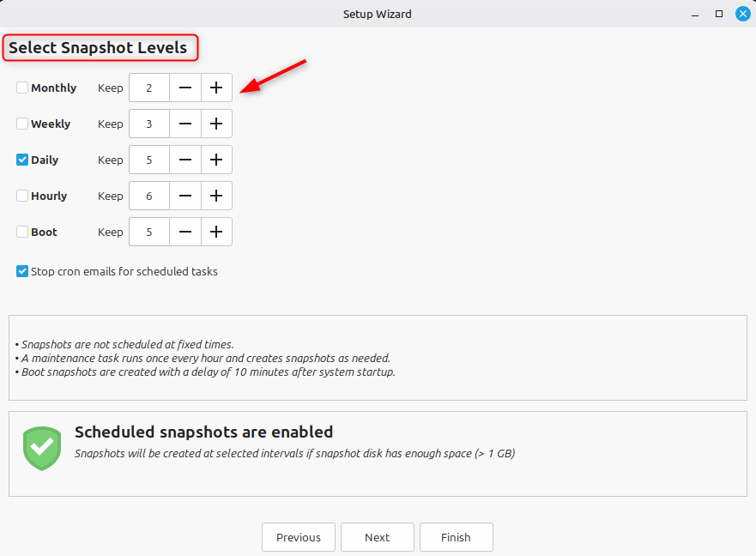The width and height of the screenshot is (756, 556).
Task: Tick the Weekly snapshot level
Action: pos(22,124)
